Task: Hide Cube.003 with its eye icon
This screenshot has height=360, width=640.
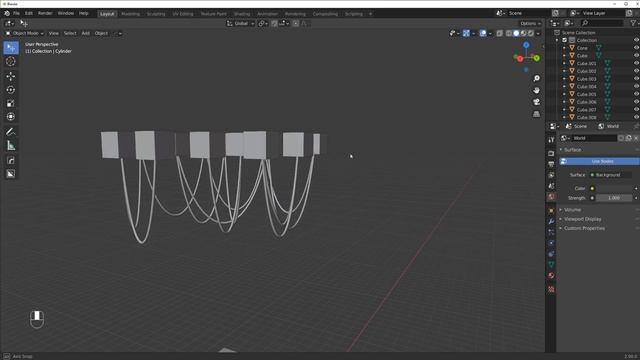Action: (636, 79)
